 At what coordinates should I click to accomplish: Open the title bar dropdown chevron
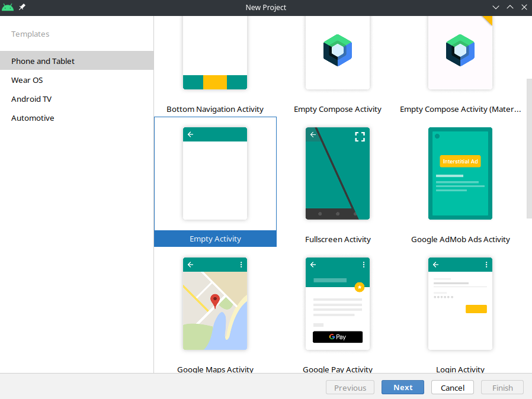(496, 8)
